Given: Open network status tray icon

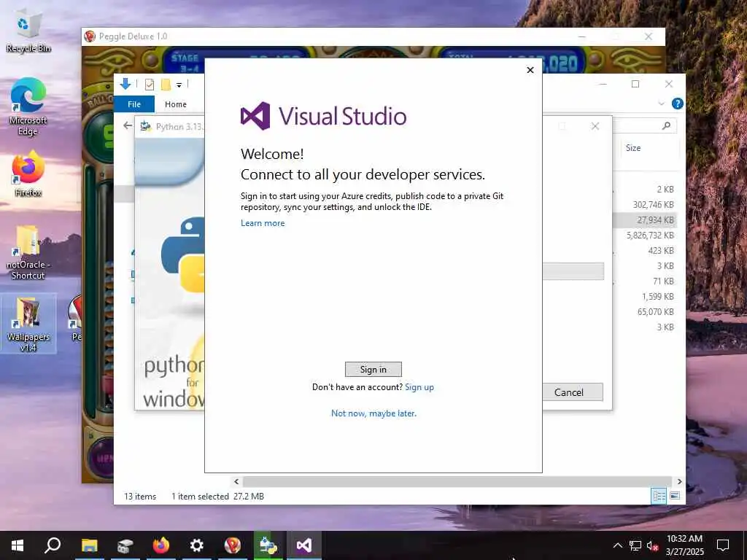Looking at the screenshot, I should click(635, 545).
